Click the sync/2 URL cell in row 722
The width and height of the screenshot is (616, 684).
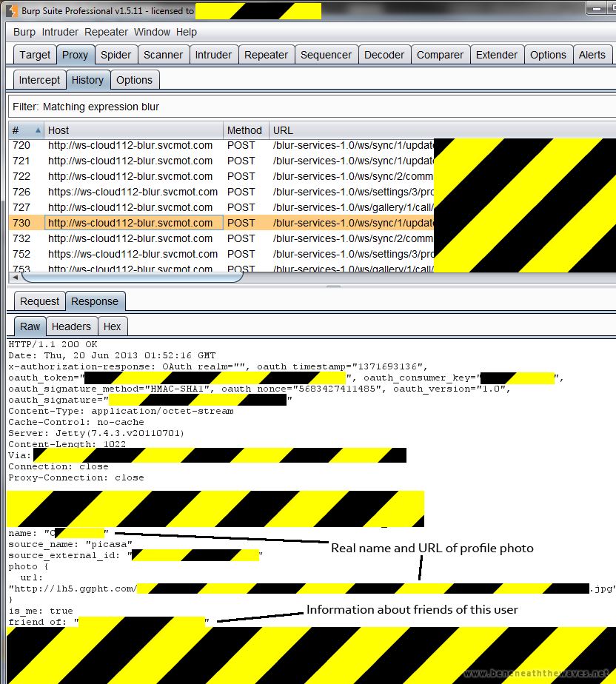click(x=353, y=176)
